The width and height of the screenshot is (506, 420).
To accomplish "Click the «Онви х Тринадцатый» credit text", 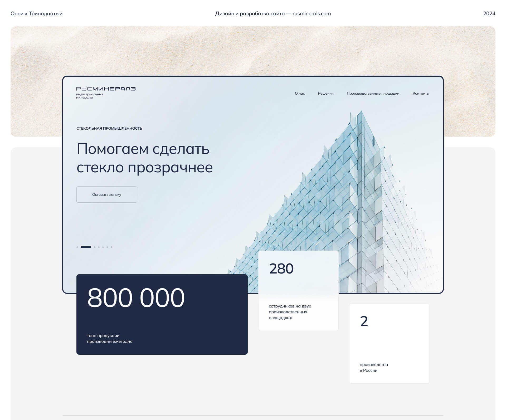I will pyautogui.click(x=37, y=13).
